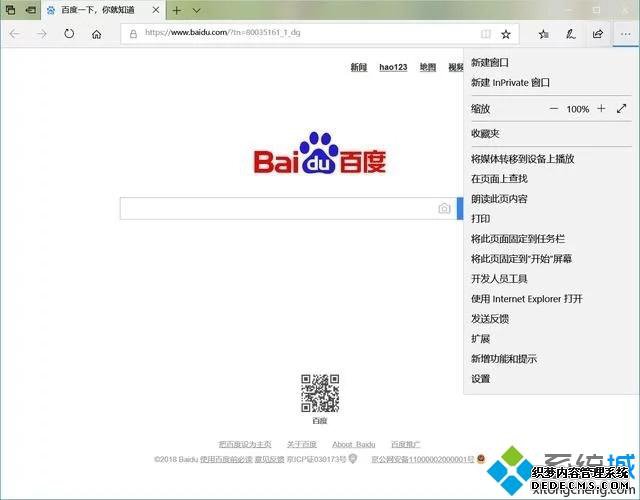The height and width of the screenshot is (500, 640).
Task: Click the address bar URL
Action: coord(223,33)
